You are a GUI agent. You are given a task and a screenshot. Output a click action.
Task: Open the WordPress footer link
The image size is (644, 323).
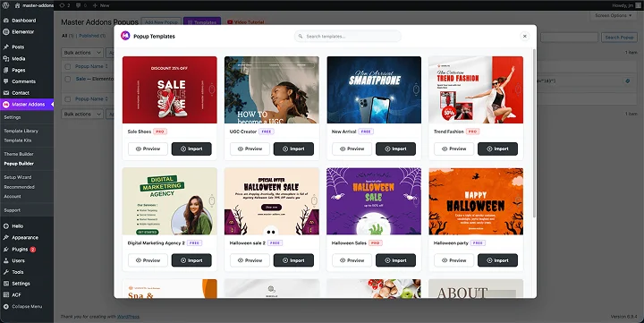(x=128, y=317)
